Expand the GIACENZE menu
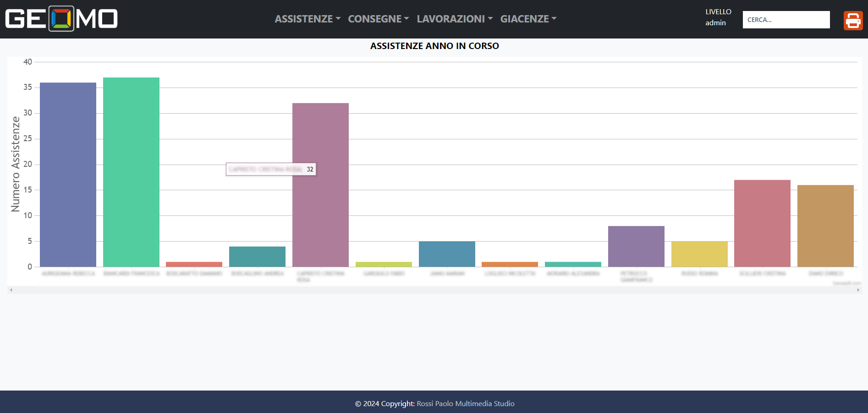The width and height of the screenshot is (868, 413). tap(528, 19)
